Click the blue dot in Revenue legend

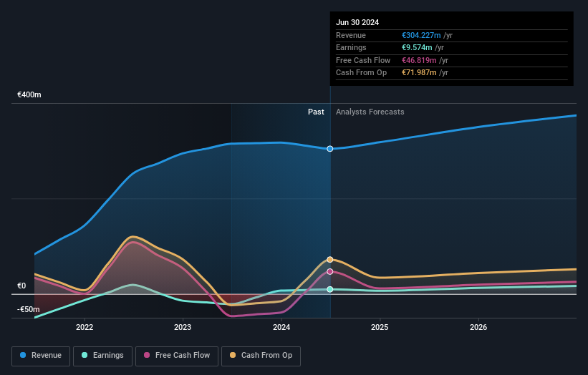(23, 355)
